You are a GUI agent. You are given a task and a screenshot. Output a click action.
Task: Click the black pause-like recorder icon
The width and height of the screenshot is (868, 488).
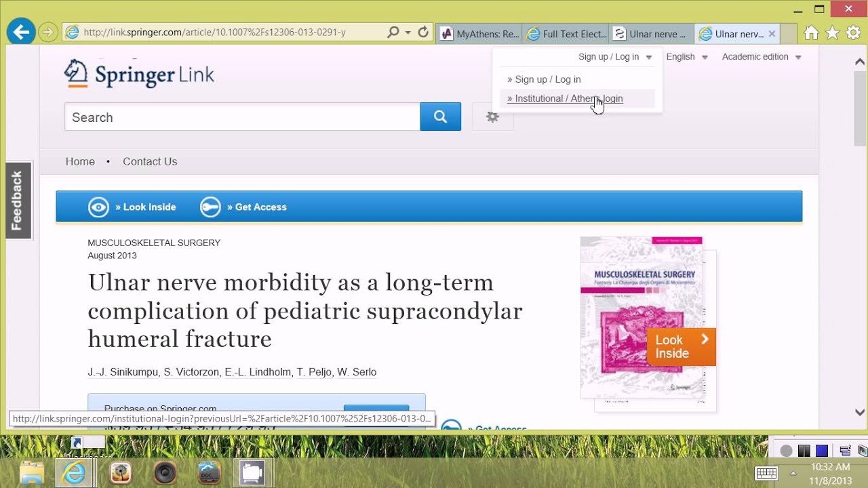[804, 450]
